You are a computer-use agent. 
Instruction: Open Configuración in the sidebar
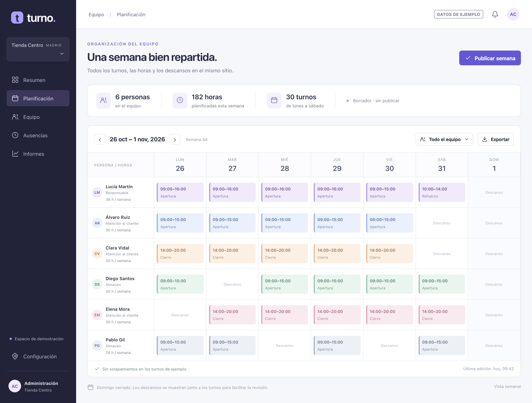[38, 356]
